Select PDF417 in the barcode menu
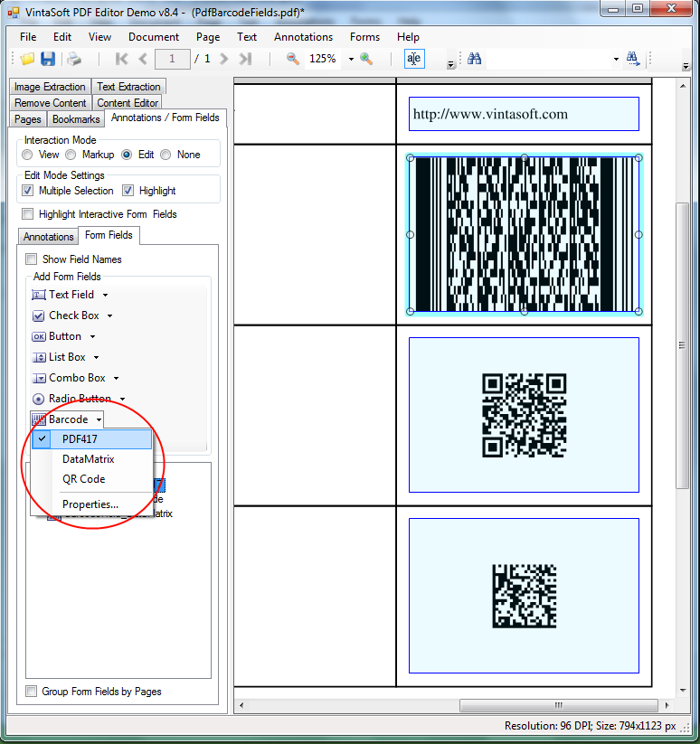The height and width of the screenshot is (744, 700). pyautogui.click(x=92, y=439)
